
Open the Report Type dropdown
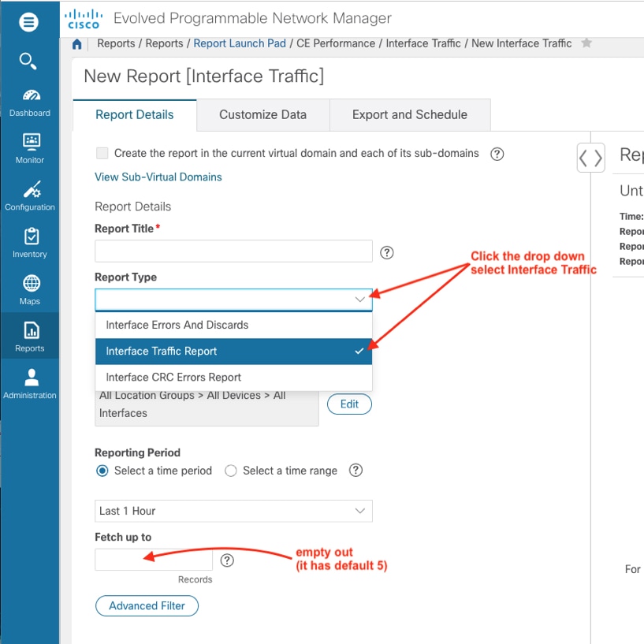[233, 300]
